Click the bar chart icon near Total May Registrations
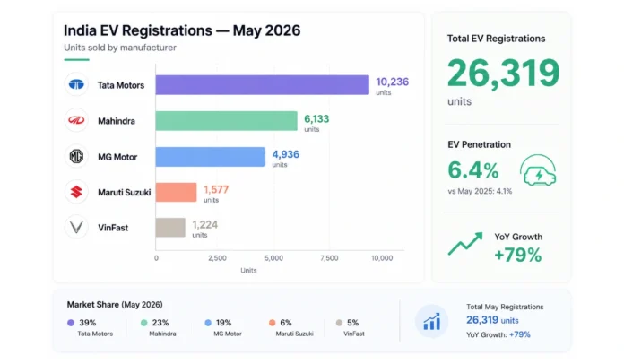 pos(432,321)
